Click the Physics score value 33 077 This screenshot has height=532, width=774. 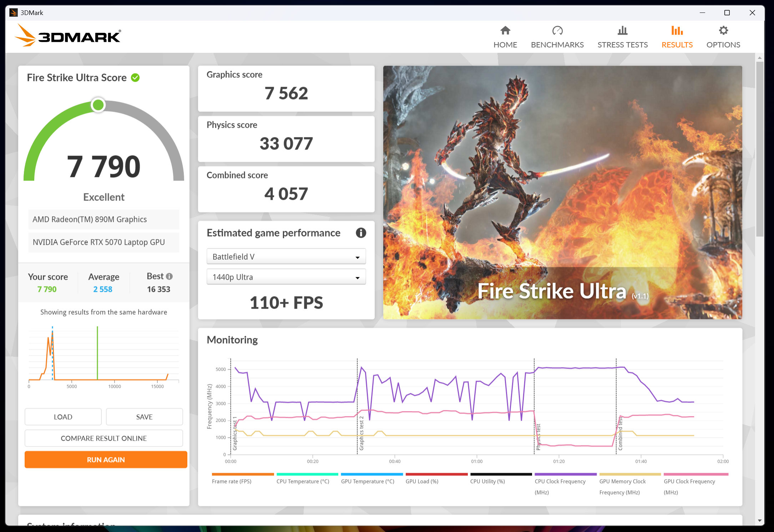pos(286,144)
